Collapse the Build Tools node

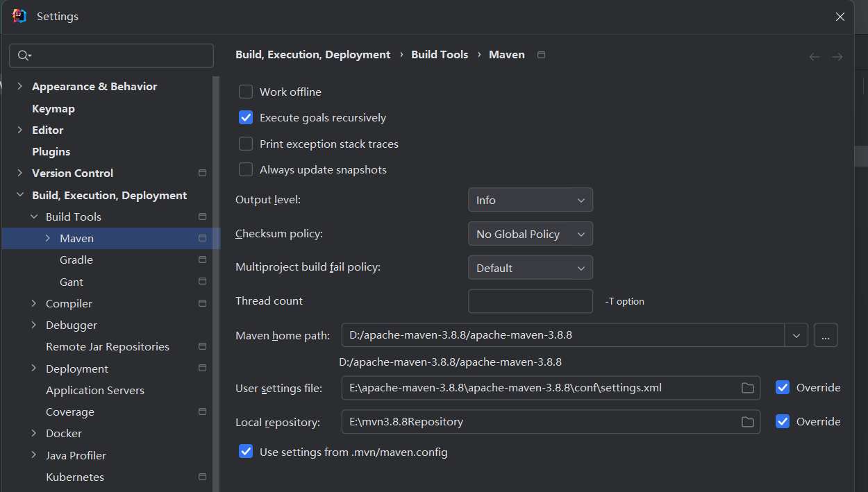33,217
